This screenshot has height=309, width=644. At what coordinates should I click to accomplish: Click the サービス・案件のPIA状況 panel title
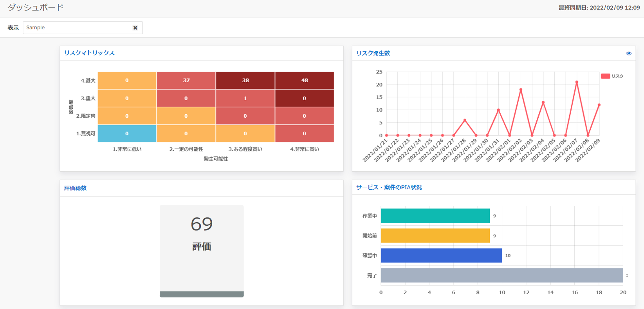click(389, 187)
